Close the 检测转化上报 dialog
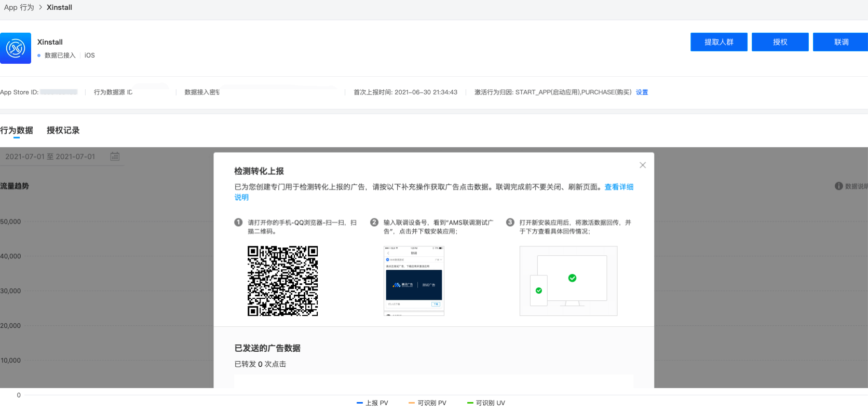This screenshot has width=868, height=415. coord(643,165)
